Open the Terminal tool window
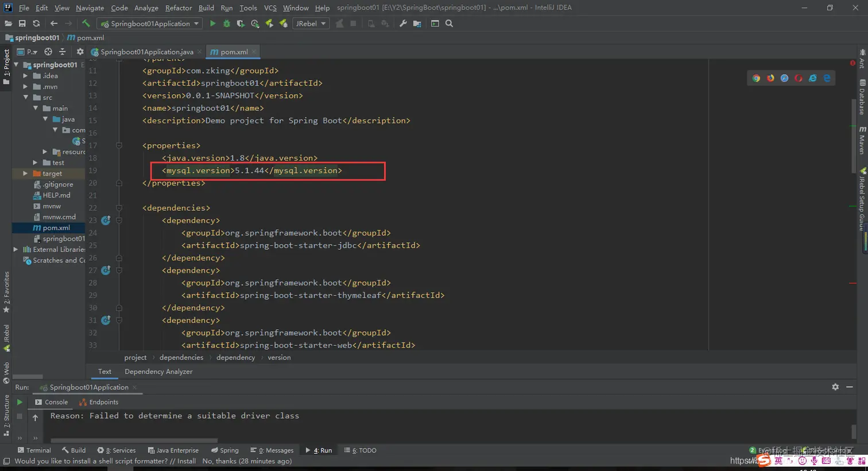This screenshot has width=868, height=471. point(34,450)
